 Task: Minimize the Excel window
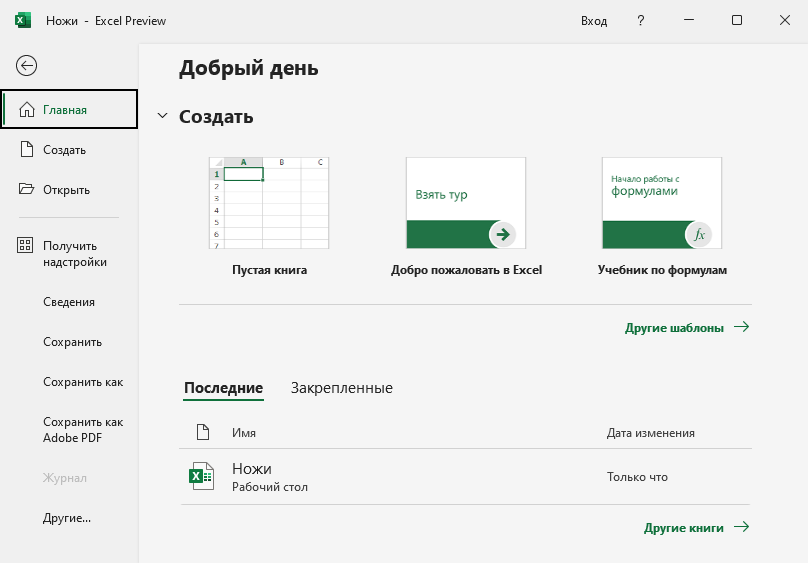(689, 20)
